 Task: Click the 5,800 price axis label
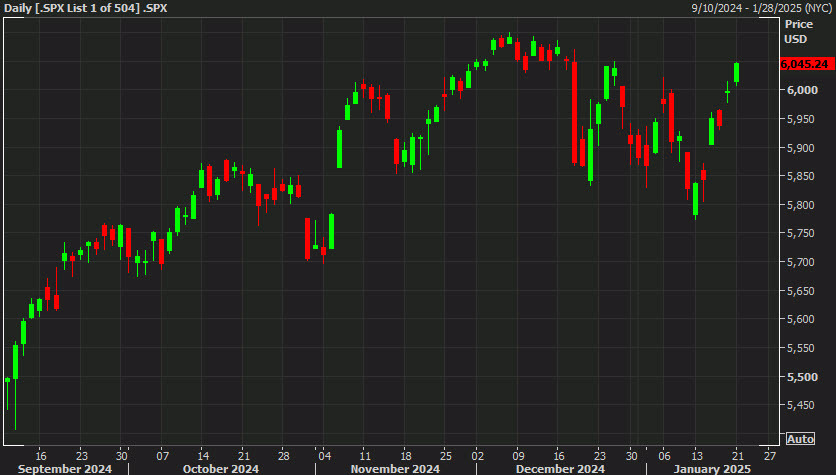(802, 205)
